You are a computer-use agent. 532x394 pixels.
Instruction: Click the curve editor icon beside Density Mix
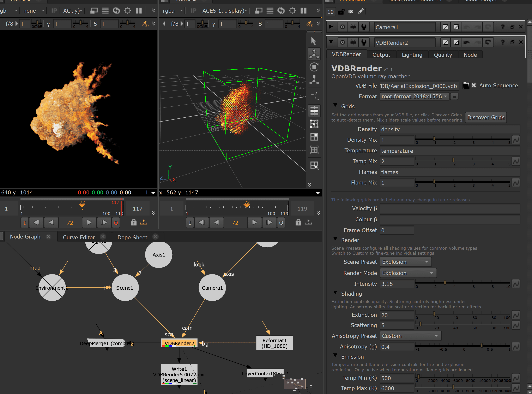pyautogui.click(x=516, y=140)
